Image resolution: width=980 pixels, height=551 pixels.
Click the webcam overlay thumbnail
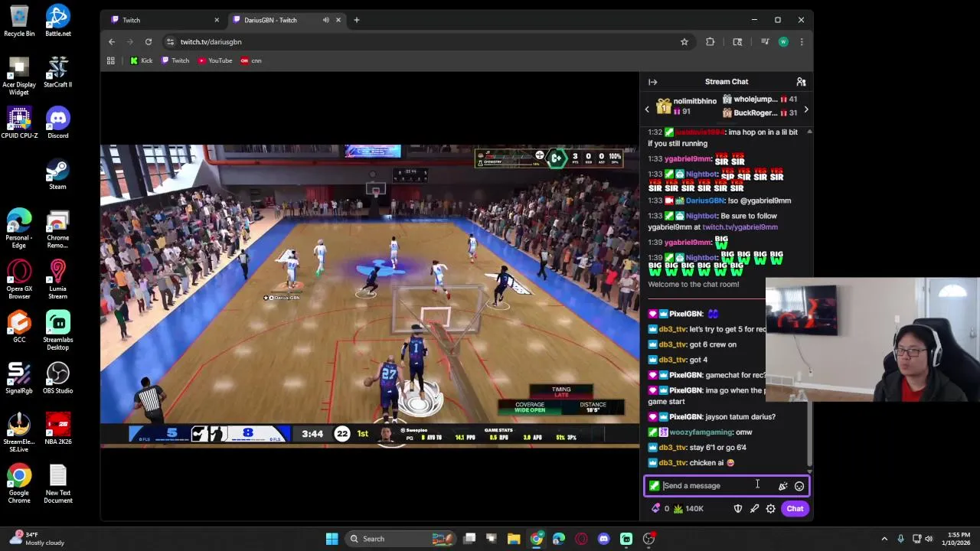(x=873, y=339)
